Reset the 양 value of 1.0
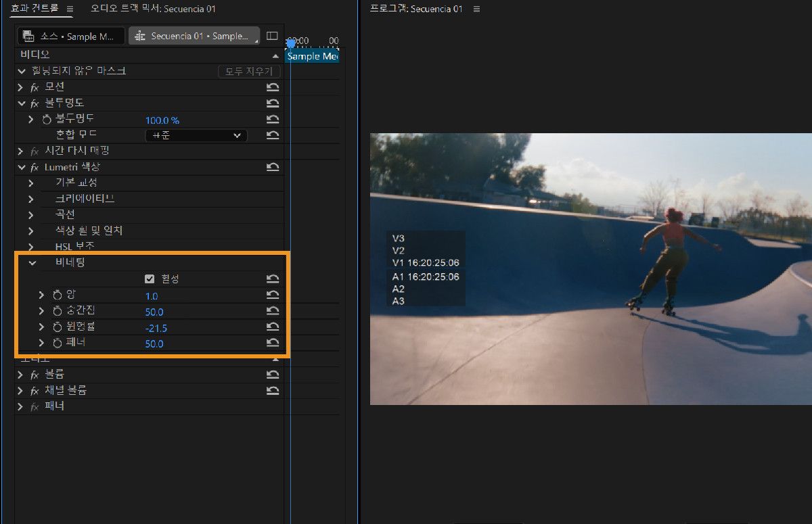Screen dimensions: 812x524 pyautogui.click(x=273, y=295)
